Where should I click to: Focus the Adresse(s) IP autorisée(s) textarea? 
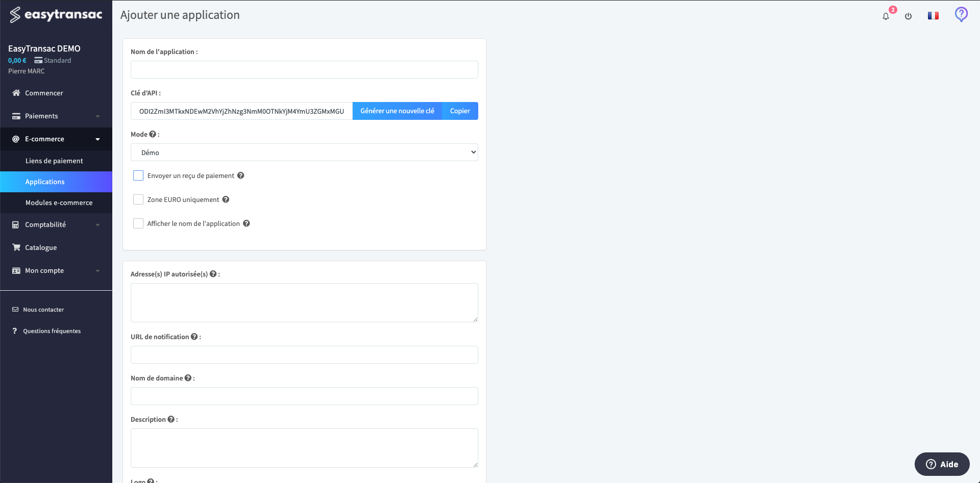coord(304,302)
